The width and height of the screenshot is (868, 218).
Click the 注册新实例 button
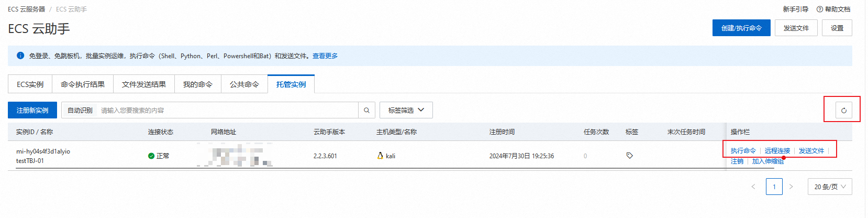[x=32, y=110]
